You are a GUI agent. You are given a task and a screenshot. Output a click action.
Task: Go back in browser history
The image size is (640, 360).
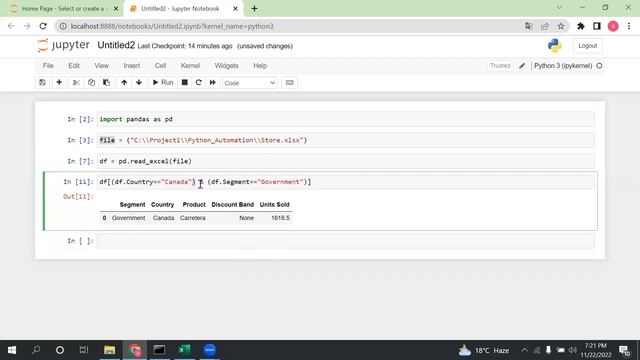11,26
